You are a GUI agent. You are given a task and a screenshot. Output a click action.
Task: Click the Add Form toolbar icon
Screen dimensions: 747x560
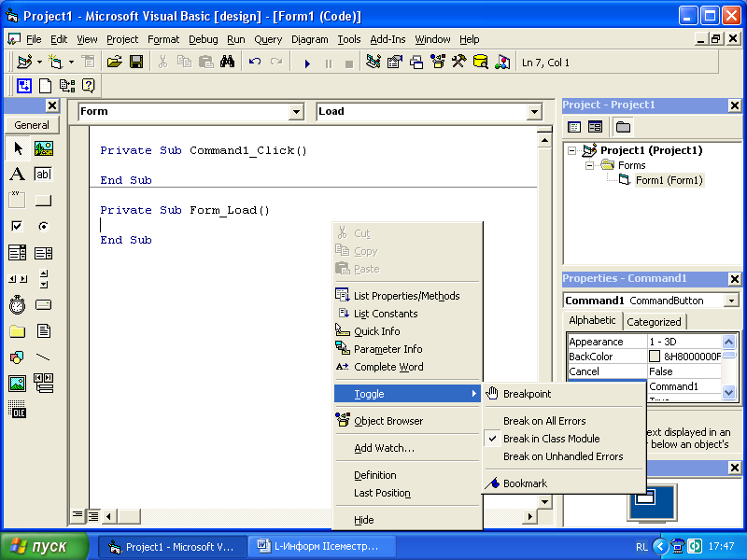tap(56, 62)
